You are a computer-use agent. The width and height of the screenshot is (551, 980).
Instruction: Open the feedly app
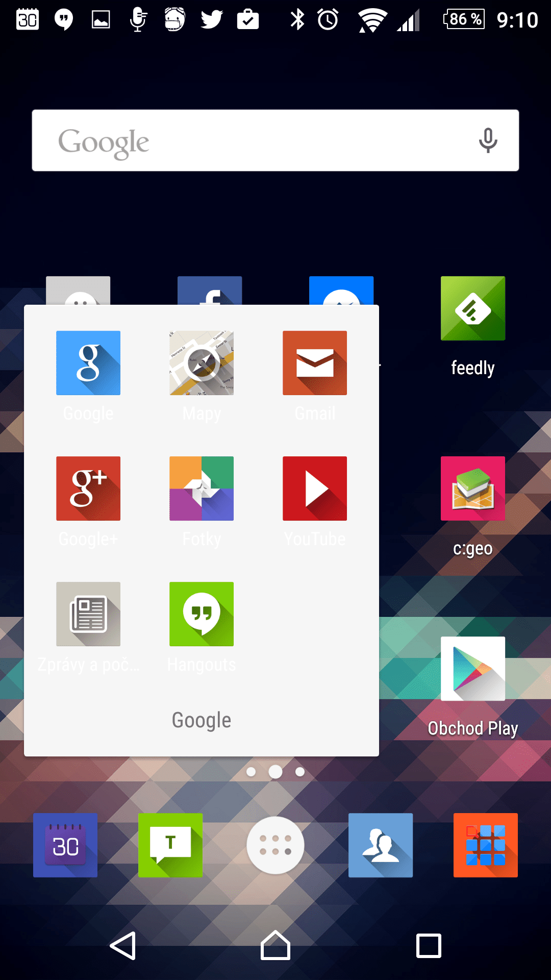coord(473,308)
